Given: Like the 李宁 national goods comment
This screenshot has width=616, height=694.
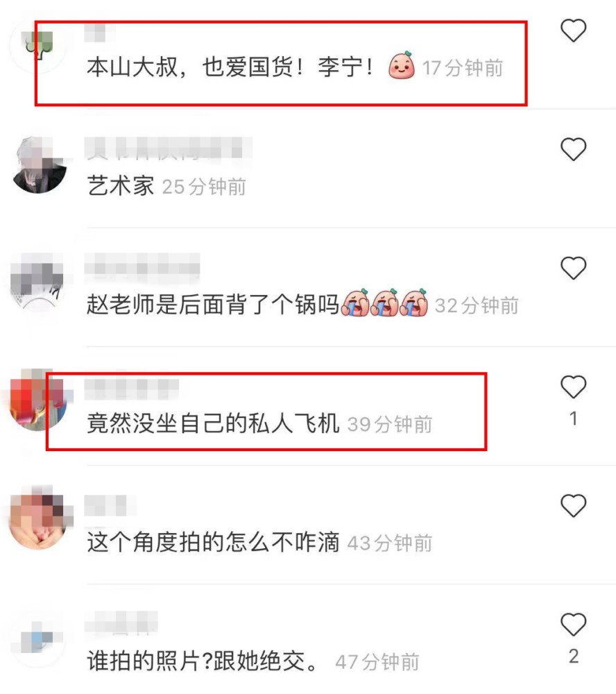Looking at the screenshot, I should coord(574,31).
